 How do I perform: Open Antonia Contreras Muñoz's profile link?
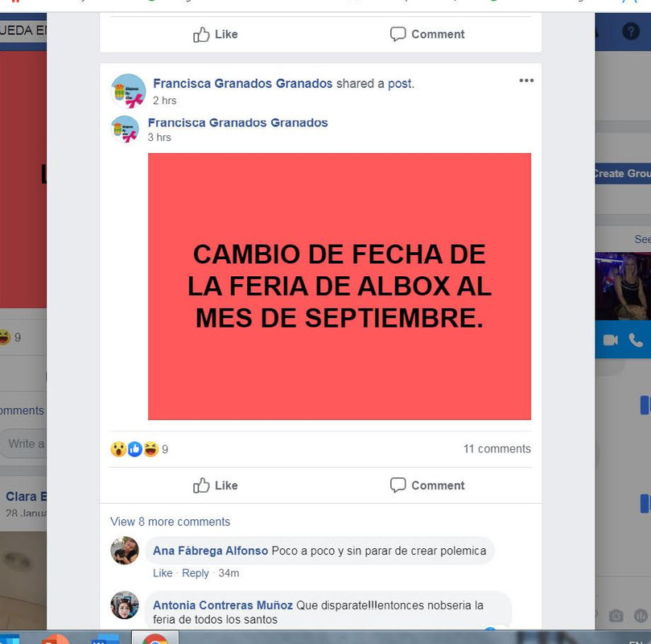[223, 605]
